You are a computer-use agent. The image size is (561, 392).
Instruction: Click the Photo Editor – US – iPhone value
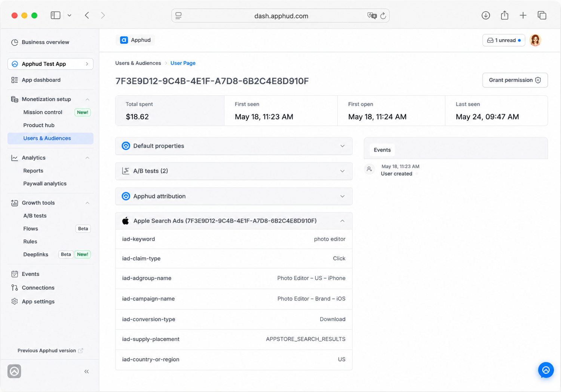coord(311,278)
